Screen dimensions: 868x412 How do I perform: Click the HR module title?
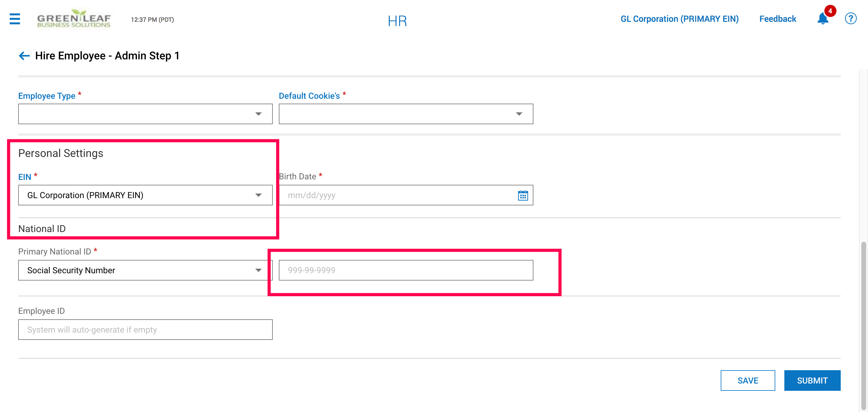[397, 21]
